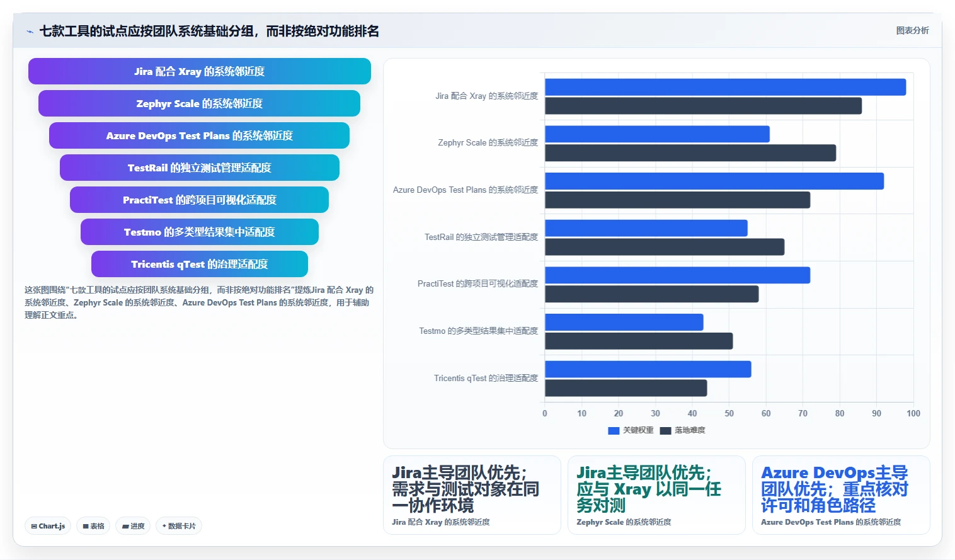Click the dark bar for PractiTest
Image resolution: width=955 pixels, height=560 pixels.
[651, 294]
